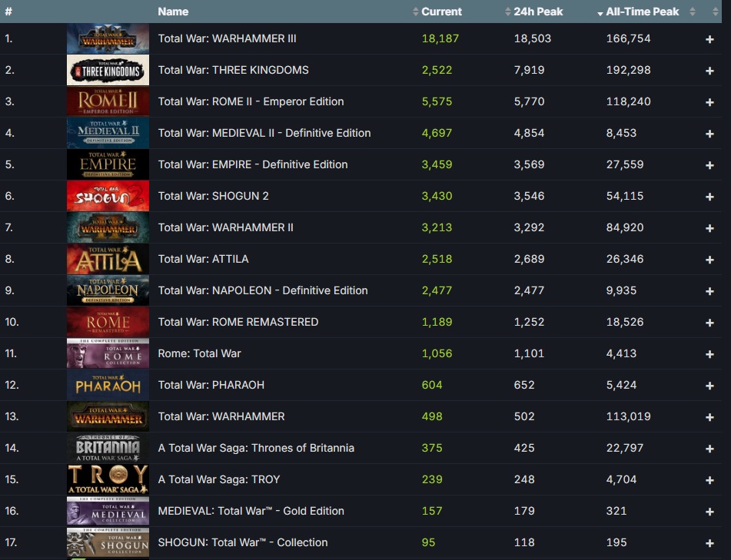The image size is (731, 560).
Task: Select the current players value 4,697
Action: click(x=437, y=133)
